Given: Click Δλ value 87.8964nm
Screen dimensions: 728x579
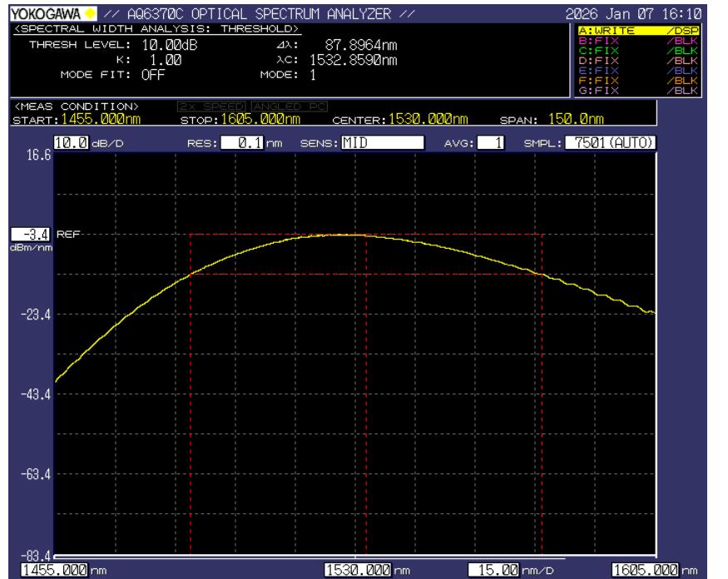Looking at the screenshot, I should pyautogui.click(x=361, y=45).
